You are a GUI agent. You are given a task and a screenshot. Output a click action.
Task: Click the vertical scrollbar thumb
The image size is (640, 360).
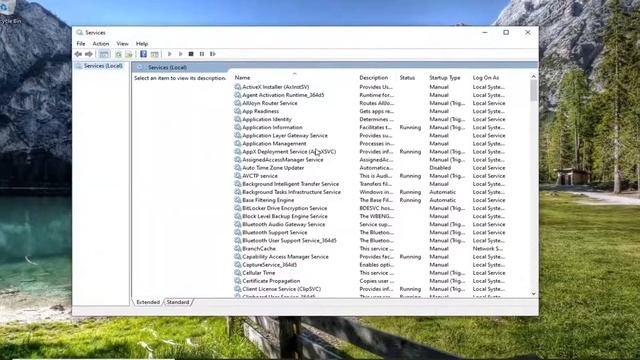[533, 90]
